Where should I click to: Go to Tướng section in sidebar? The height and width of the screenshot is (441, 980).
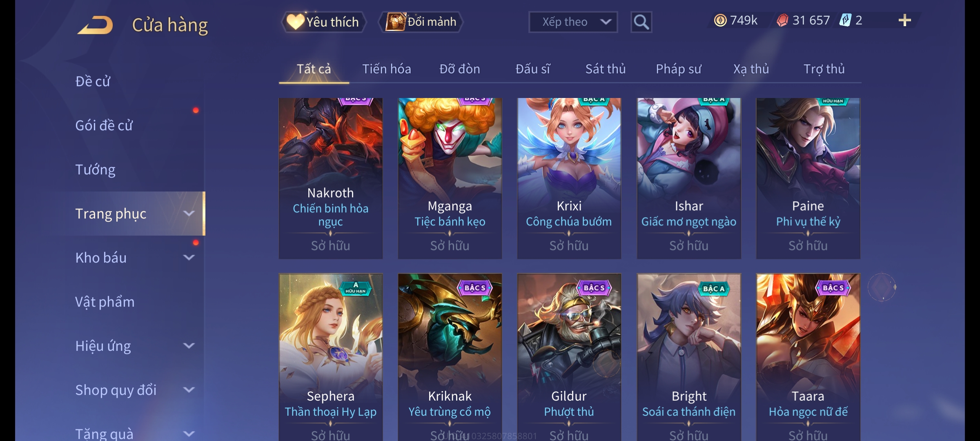pos(95,169)
